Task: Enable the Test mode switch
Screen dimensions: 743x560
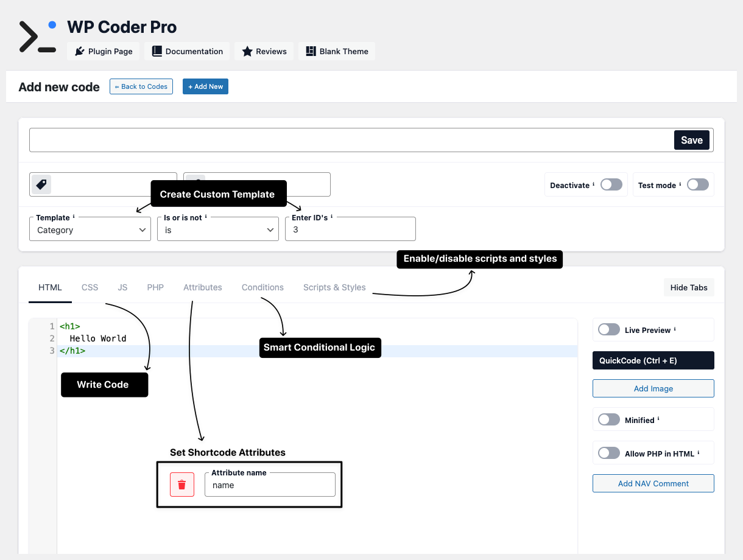Action: 697,184
